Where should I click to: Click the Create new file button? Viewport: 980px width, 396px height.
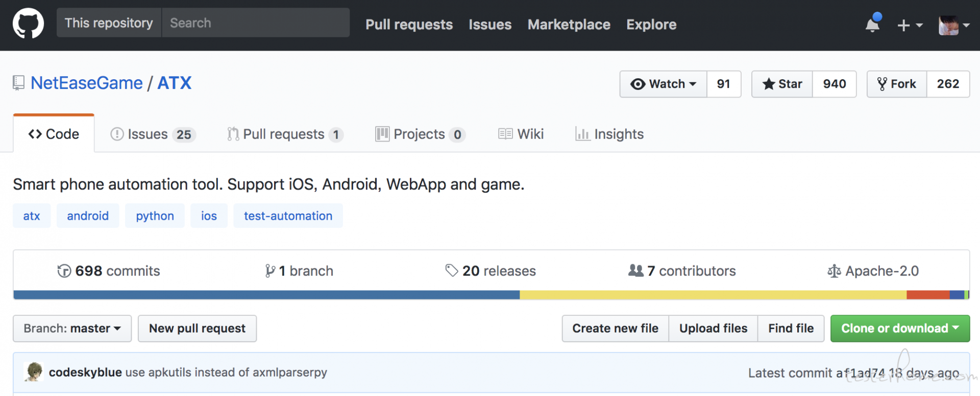(615, 329)
